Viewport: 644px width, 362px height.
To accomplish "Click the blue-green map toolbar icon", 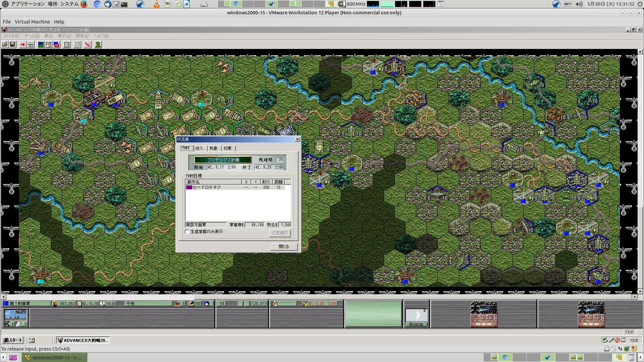I will (x=41, y=45).
